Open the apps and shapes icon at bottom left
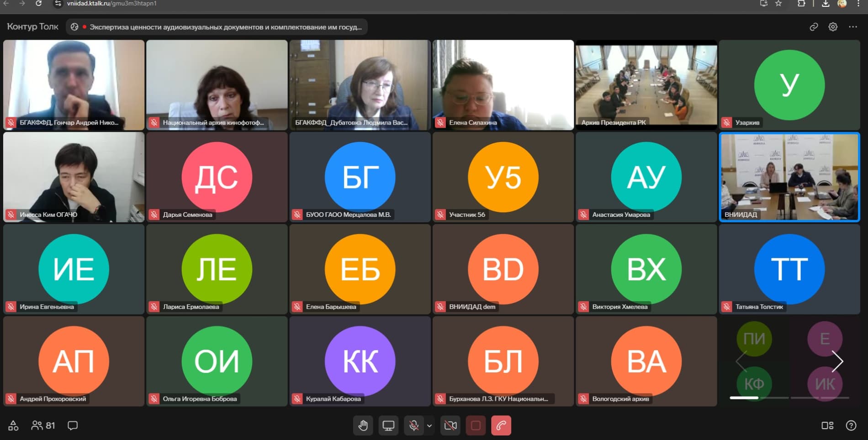The height and width of the screenshot is (440, 868). pos(13,425)
